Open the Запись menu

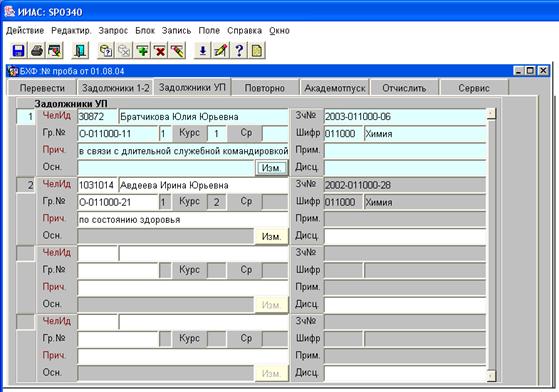[x=176, y=31]
